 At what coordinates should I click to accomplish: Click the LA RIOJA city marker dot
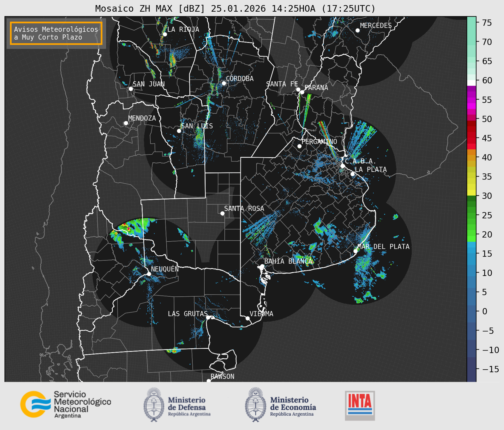pos(165,34)
